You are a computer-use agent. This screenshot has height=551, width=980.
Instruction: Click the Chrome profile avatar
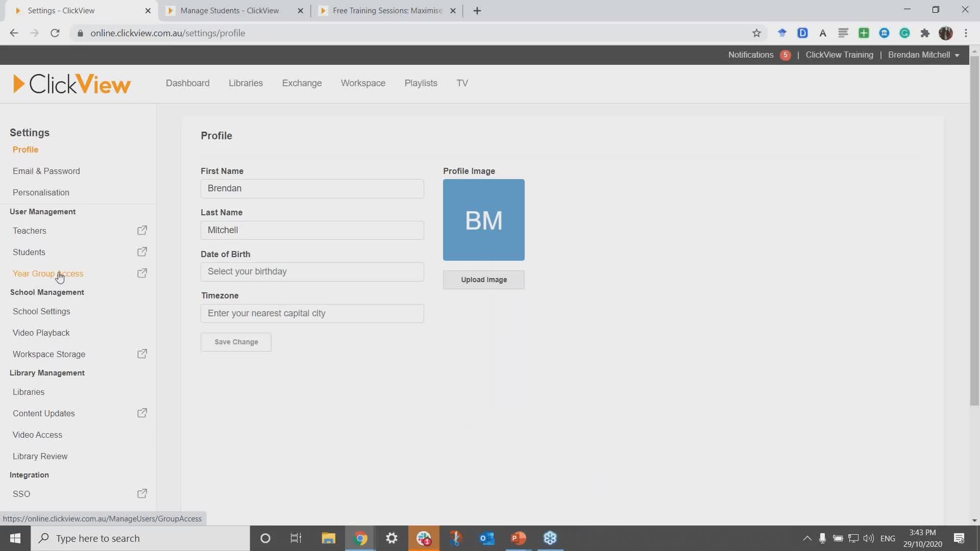point(946,33)
